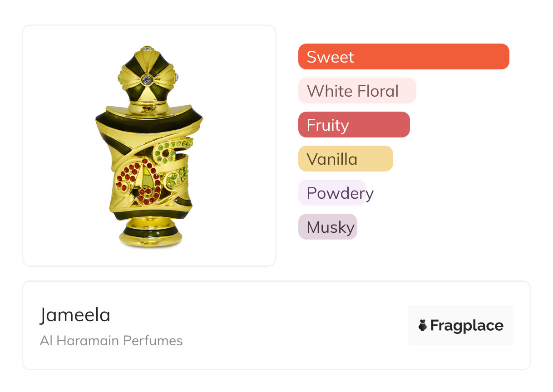
Task: Click the Al Haramain Perfumes brand name
Action: point(111,341)
